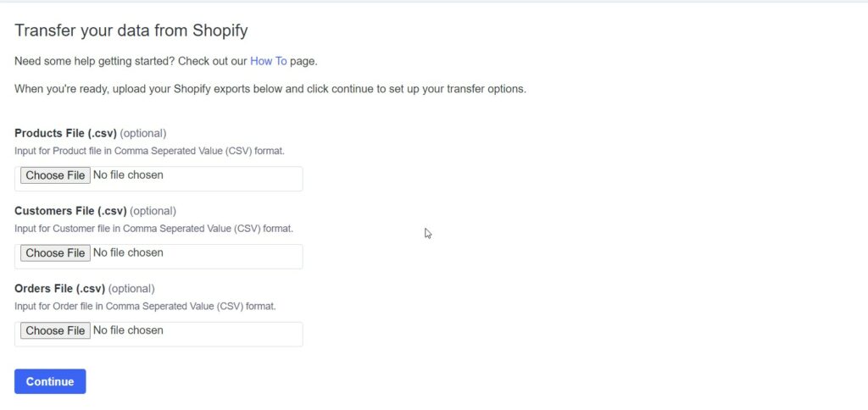This screenshot has height=410, width=868.
Task: Click the 'Orders File (.csv)' label
Action: 60,288
